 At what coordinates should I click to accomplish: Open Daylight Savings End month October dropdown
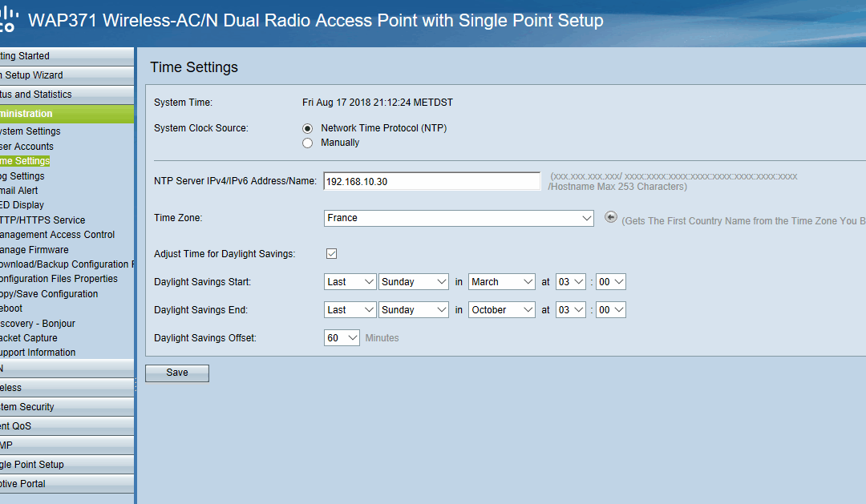pyautogui.click(x=501, y=310)
